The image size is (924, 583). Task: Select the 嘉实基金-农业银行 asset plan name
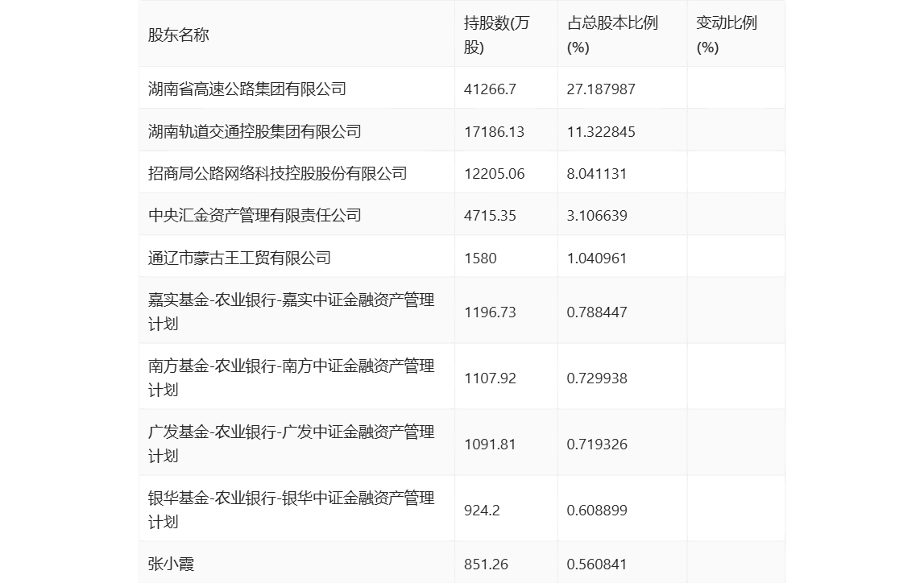coord(291,312)
